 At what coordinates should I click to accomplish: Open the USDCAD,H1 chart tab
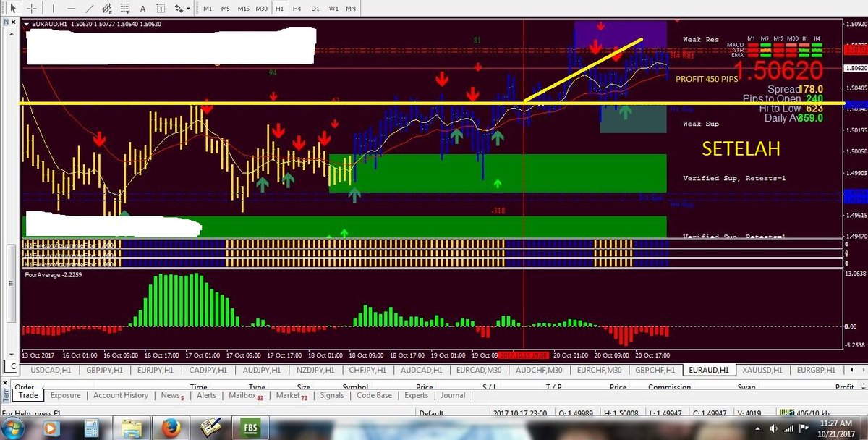tap(51, 370)
